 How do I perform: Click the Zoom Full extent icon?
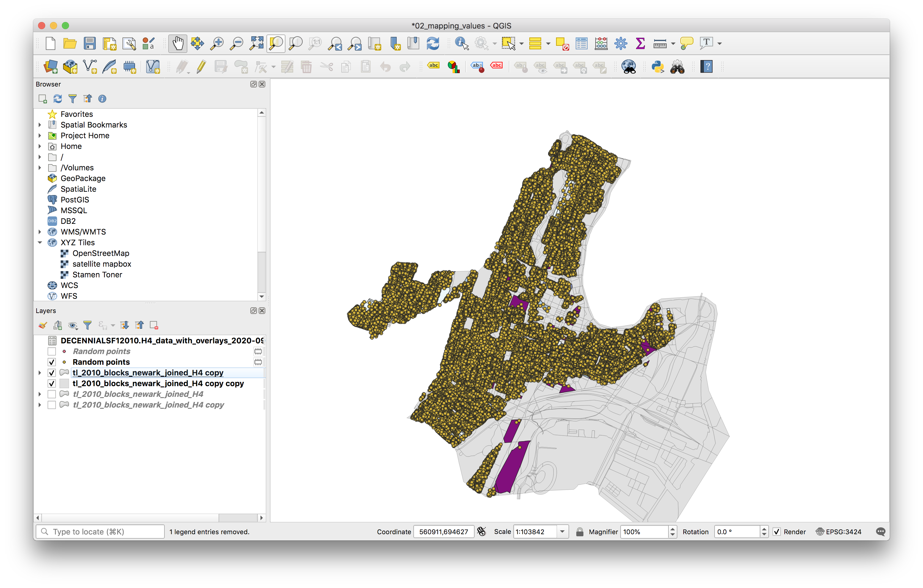click(256, 43)
